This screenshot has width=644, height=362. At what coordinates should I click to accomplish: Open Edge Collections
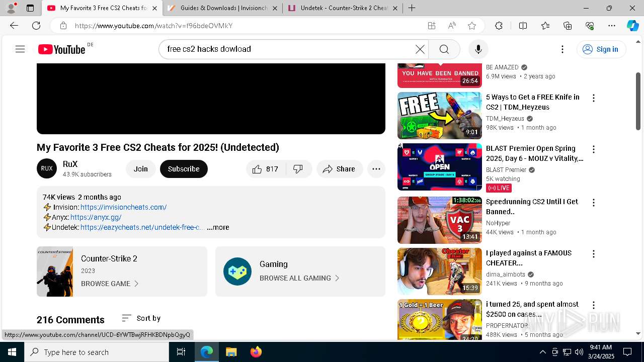point(568,26)
